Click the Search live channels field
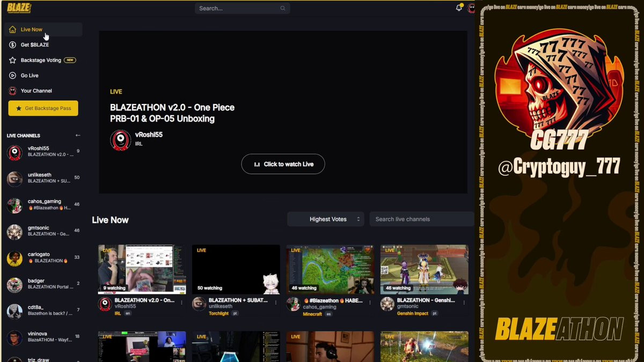This screenshot has height=362, width=644. click(x=422, y=219)
